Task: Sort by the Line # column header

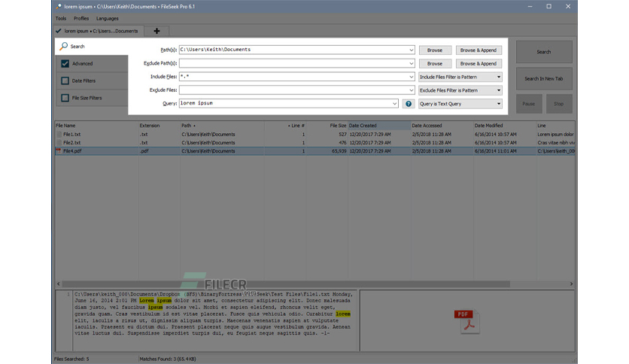Action: click(x=285, y=126)
